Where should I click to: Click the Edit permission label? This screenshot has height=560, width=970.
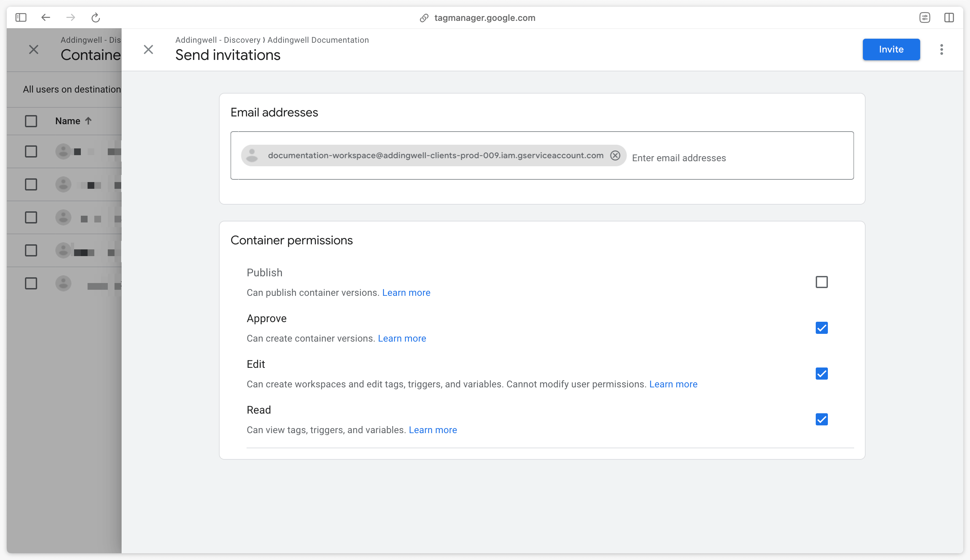tap(256, 364)
